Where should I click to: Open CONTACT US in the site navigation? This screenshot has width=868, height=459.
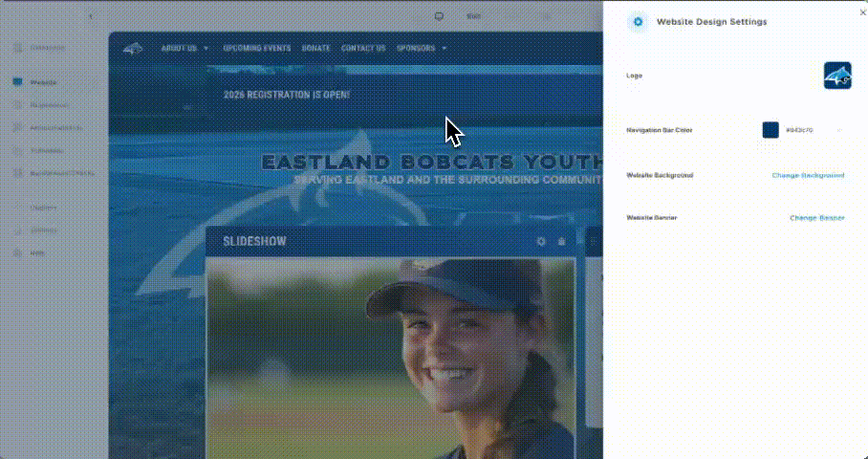363,49
